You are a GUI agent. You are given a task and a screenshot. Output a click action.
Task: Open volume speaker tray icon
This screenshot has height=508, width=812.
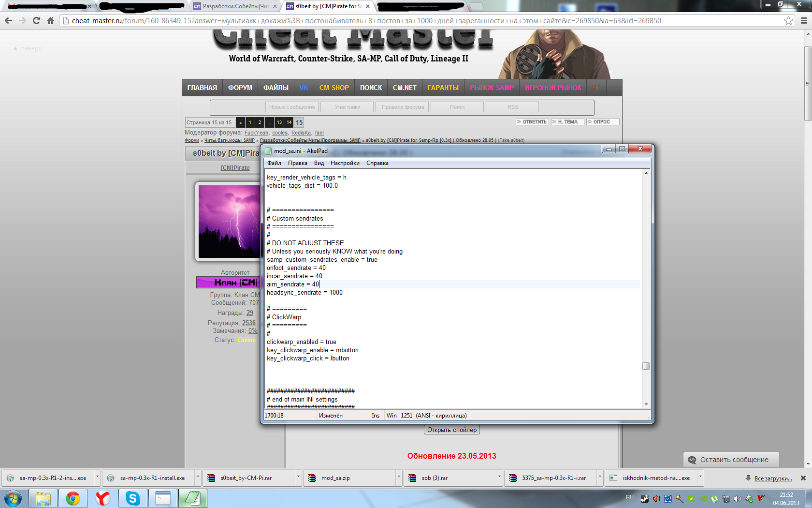click(x=738, y=499)
